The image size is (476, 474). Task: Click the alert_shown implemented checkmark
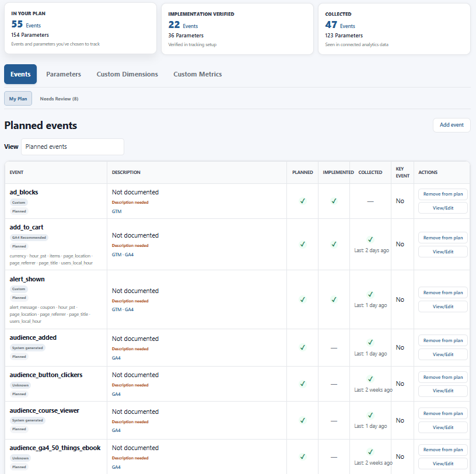(x=334, y=299)
